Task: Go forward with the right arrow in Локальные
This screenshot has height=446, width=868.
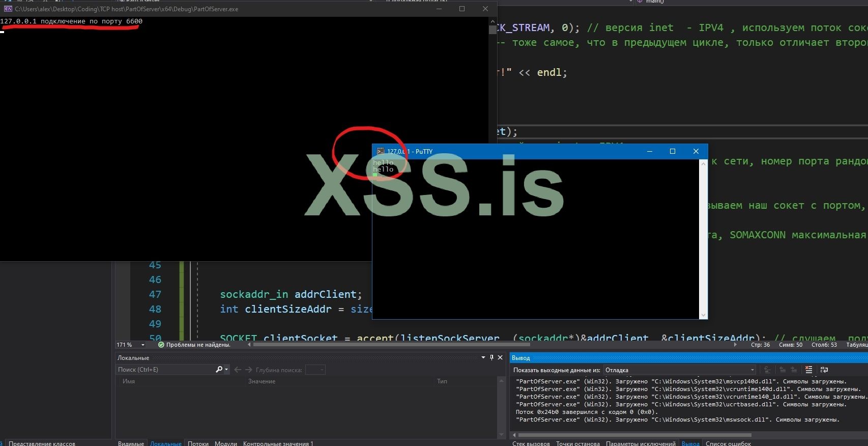Action: (x=249, y=370)
